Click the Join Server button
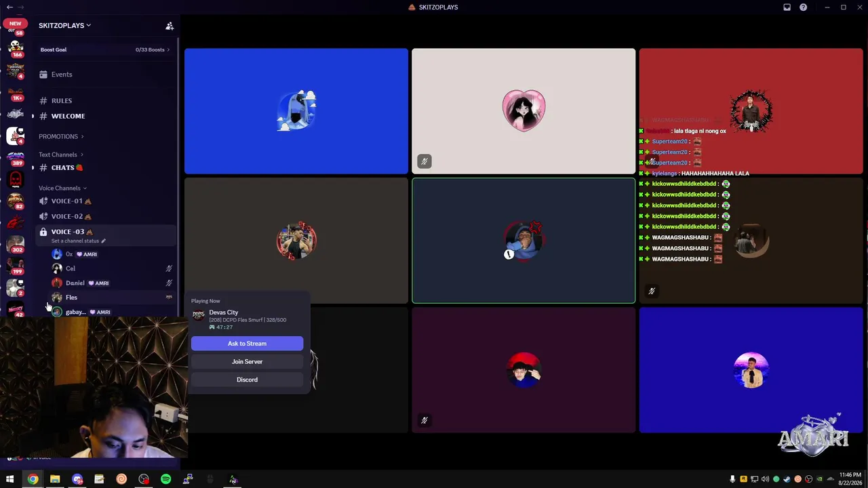Viewport: 868px width, 488px height. (x=247, y=362)
